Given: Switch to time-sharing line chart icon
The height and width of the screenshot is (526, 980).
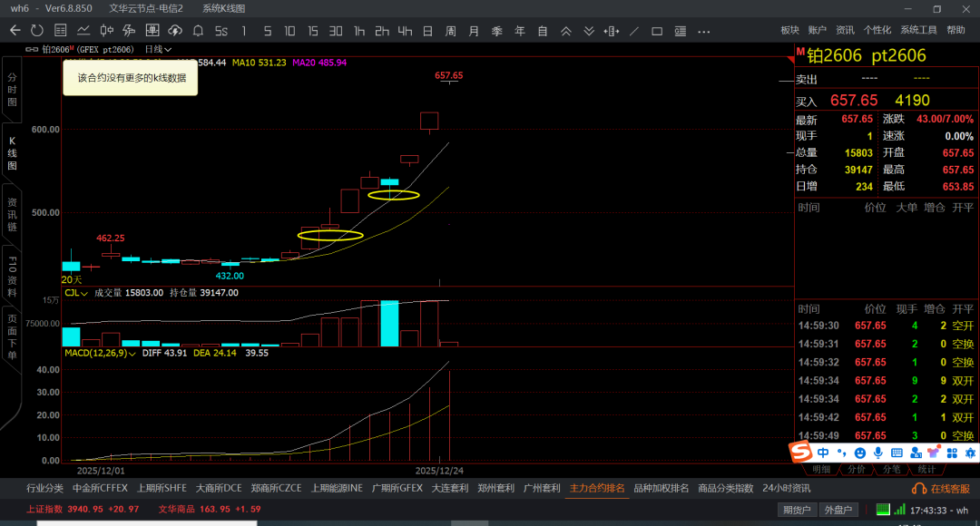Looking at the screenshot, I should tap(83, 31).
